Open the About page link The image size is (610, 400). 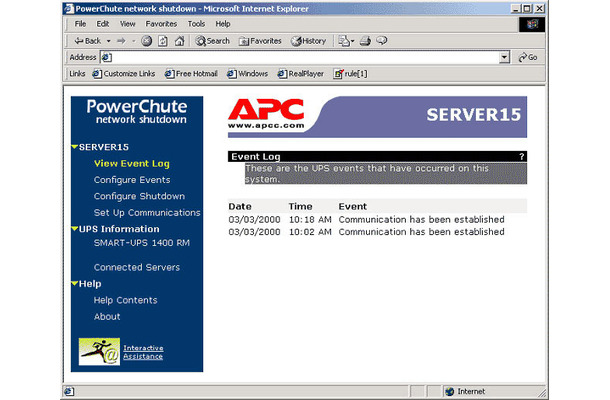[x=107, y=317]
